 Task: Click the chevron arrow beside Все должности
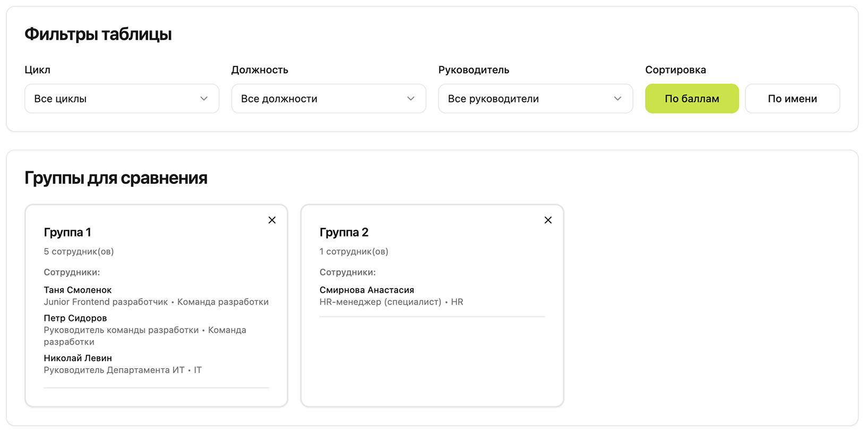410,99
